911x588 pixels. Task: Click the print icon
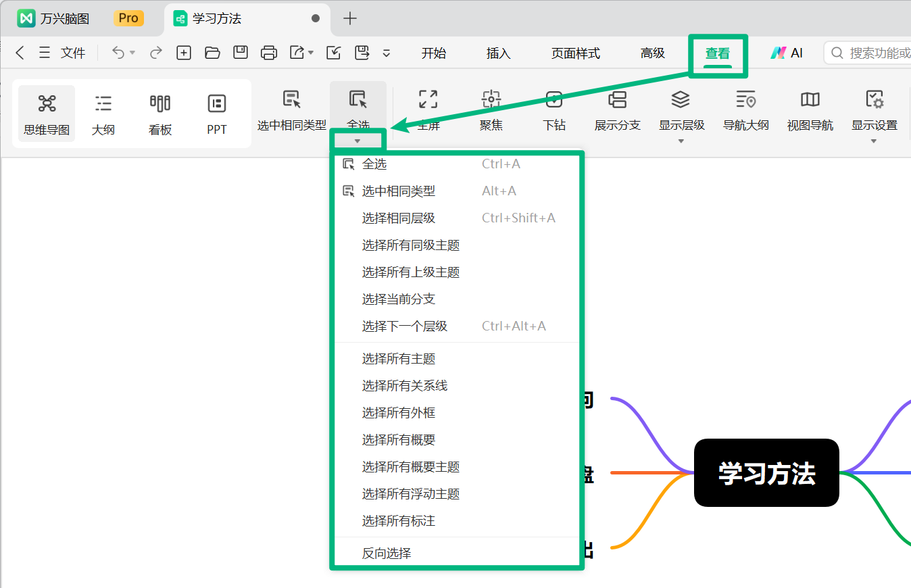[x=269, y=53]
